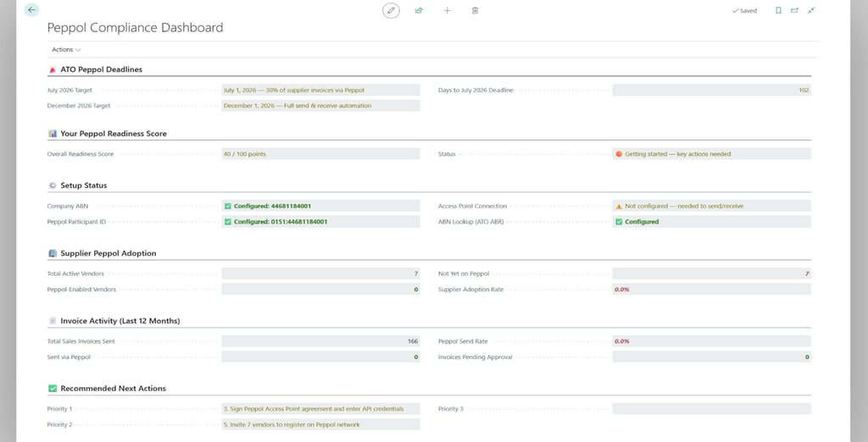Click the Not Yet on Peppol value
Screen dimensions: 868x442
tap(711, 273)
